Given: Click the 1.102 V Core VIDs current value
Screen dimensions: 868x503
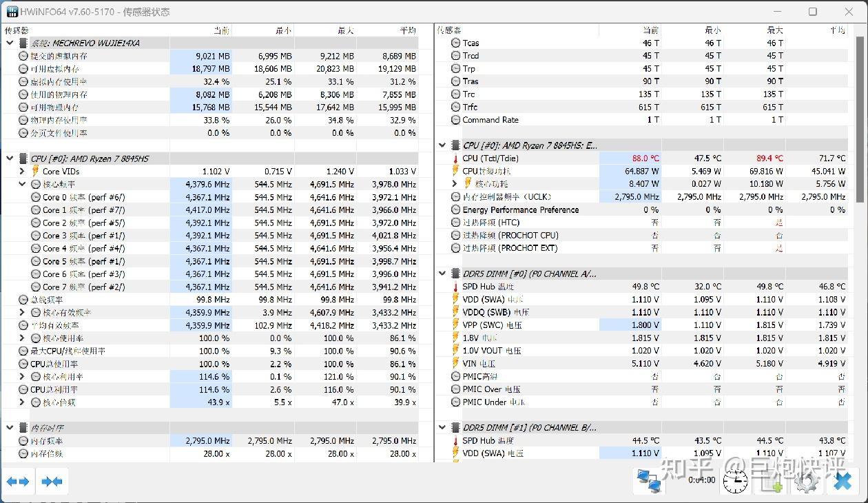Looking at the screenshot, I should pos(216,171).
